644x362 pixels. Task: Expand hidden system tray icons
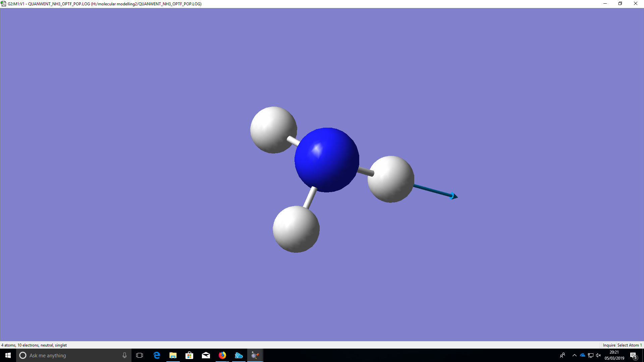click(574, 355)
